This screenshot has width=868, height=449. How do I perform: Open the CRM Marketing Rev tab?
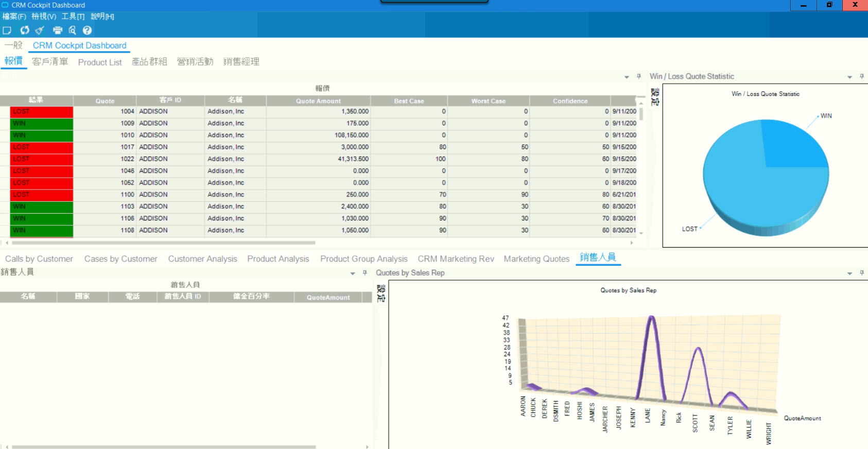(x=456, y=259)
